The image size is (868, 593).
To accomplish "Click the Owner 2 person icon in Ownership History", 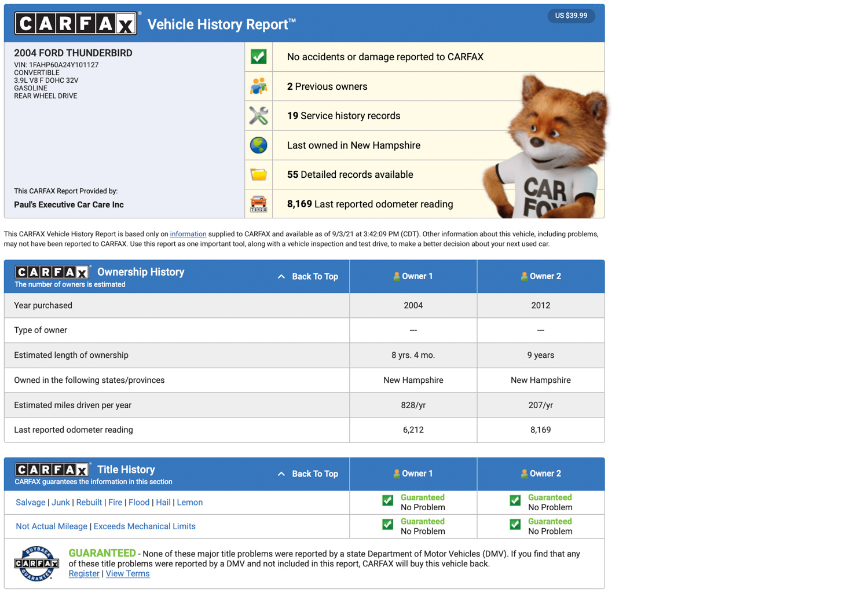I will [524, 276].
